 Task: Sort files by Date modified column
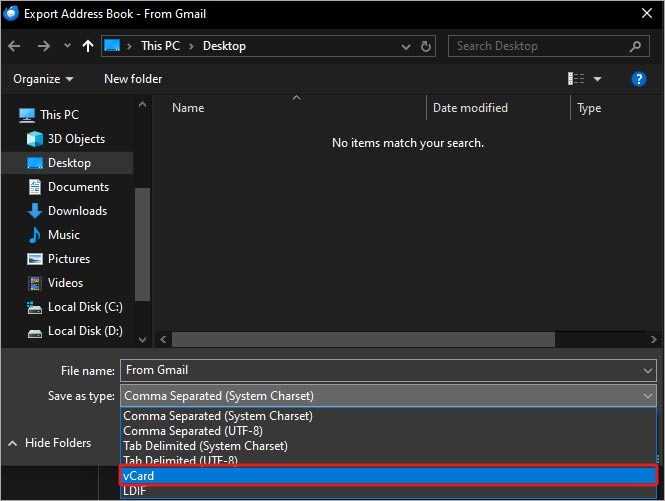(470, 108)
